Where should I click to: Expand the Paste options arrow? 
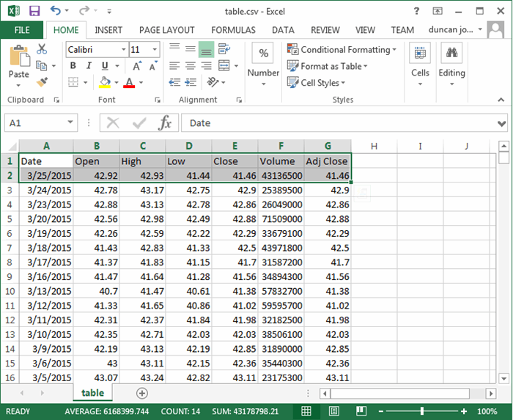click(x=18, y=85)
